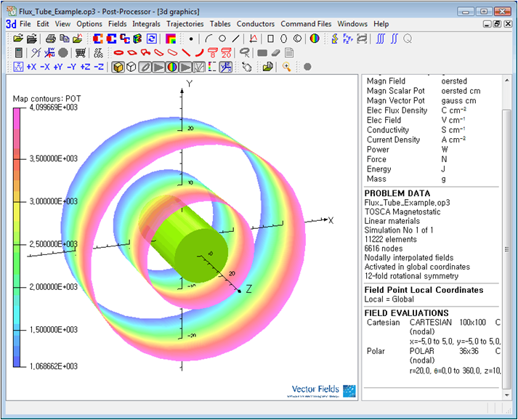Set view along the +X axis
This screenshot has height=420, width=518.
(31, 67)
